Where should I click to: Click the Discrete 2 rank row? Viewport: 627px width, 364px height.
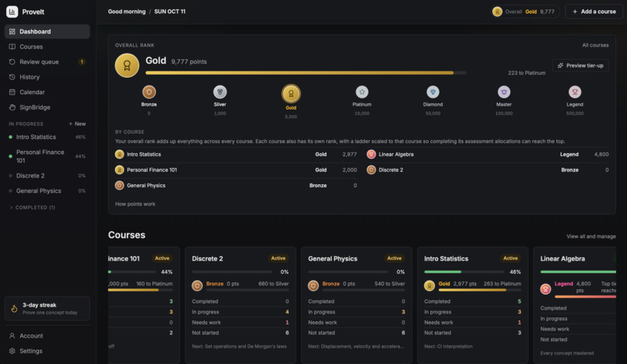click(x=488, y=170)
